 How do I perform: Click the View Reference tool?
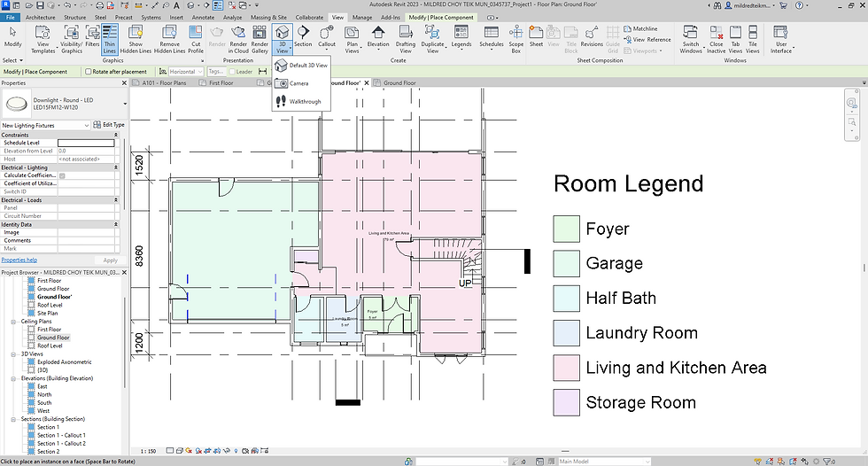(x=647, y=40)
